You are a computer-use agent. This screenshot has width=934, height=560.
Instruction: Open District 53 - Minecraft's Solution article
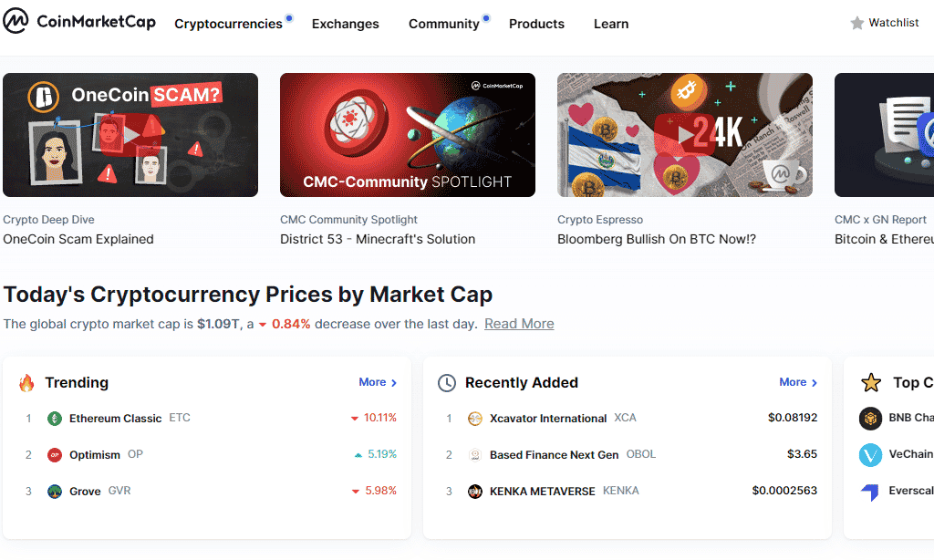point(378,239)
